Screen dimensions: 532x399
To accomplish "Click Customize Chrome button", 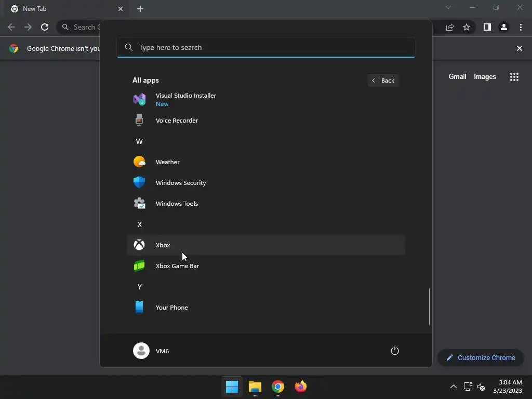I will click(x=481, y=357).
